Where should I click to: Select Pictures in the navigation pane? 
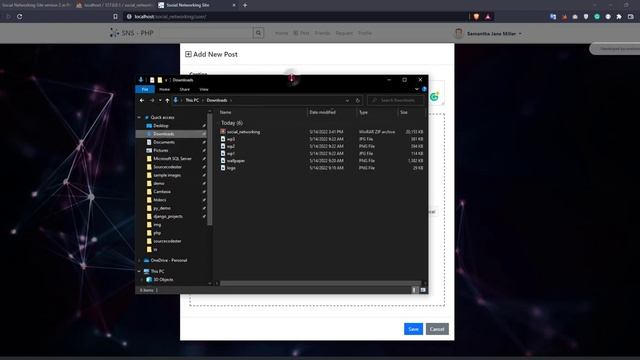point(160,151)
